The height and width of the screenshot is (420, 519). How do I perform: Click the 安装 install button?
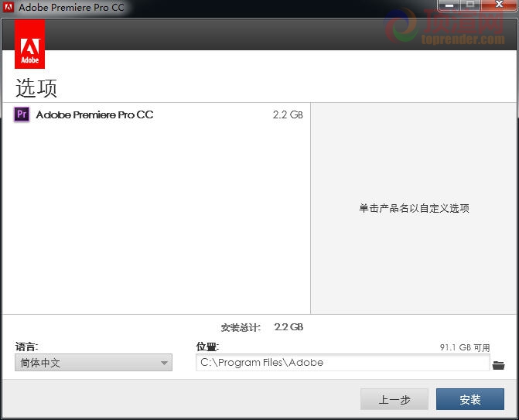tap(470, 399)
